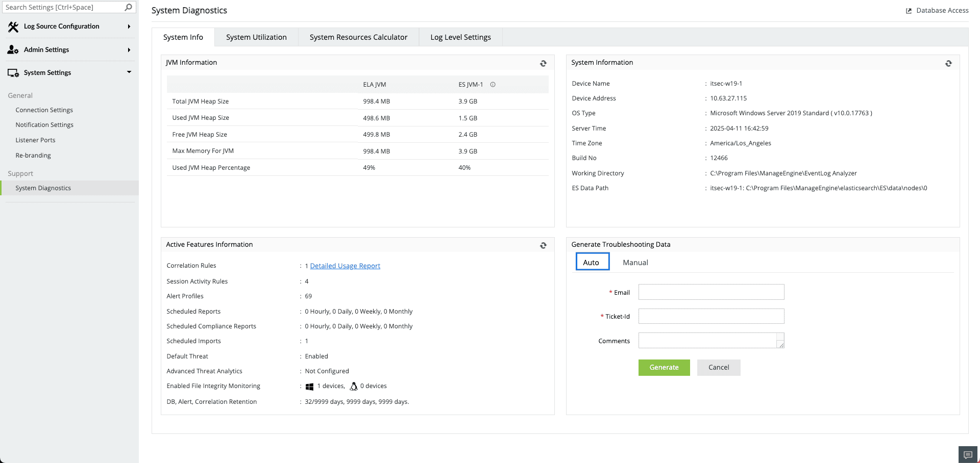Click the Linux penguin beside 0 devices

(354, 386)
